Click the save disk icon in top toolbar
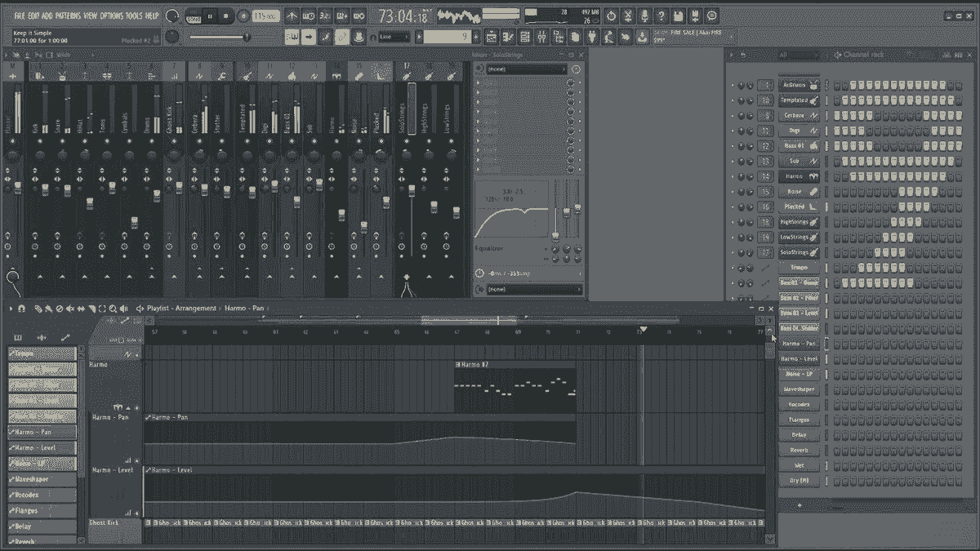Screen dimensions: 980x551 point(678,16)
